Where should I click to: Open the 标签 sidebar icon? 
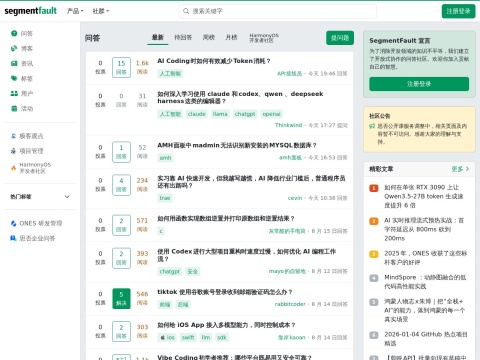point(14,78)
